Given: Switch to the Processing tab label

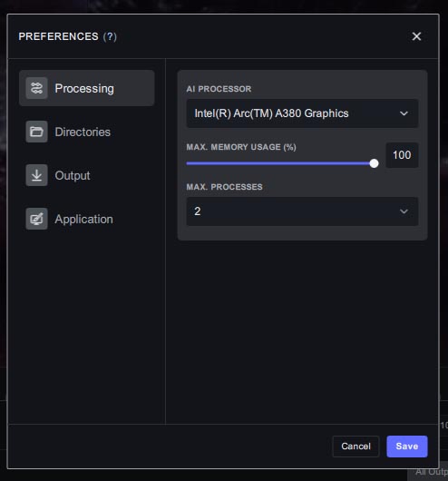Looking at the screenshot, I should click(x=84, y=88).
